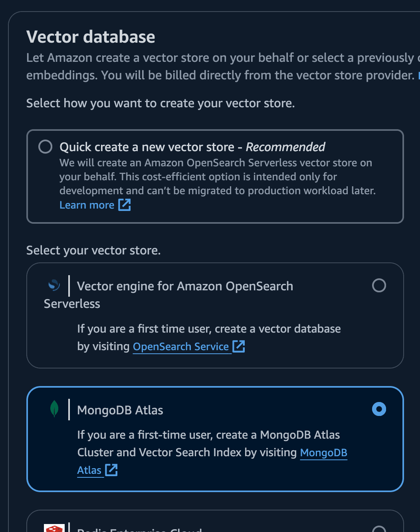Select the Vector engine for OpenSearch Serverless radio
The height and width of the screenshot is (532, 420).
pos(379,285)
